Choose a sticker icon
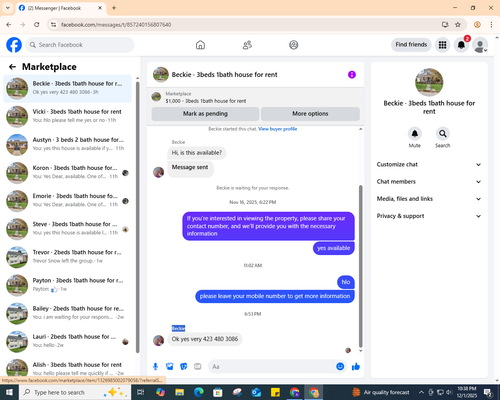Viewport: 500px width, 400px height. click(x=184, y=367)
